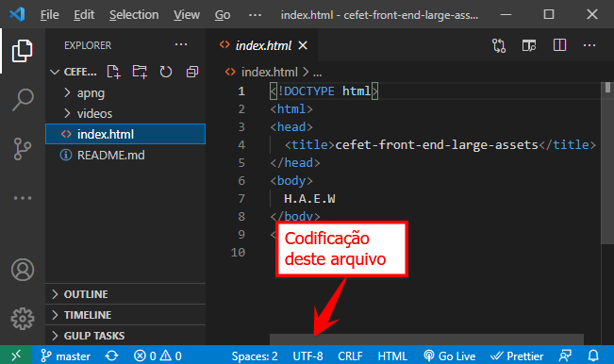The width and height of the screenshot is (614, 364).
Task: Open notifications bell
Action: (x=593, y=356)
